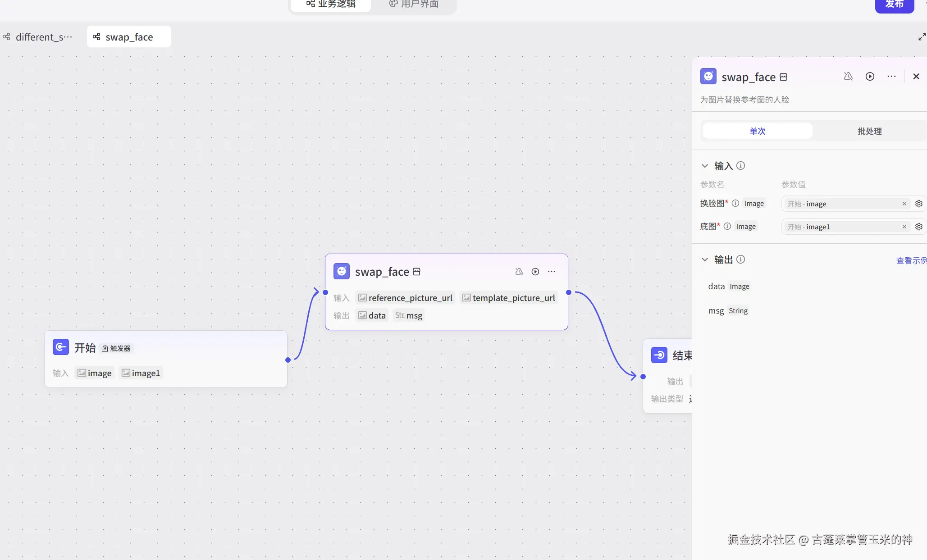Image resolution: width=927 pixels, height=560 pixels.
Task: Open the 查看示例 link
Action: tap(911, 260)
